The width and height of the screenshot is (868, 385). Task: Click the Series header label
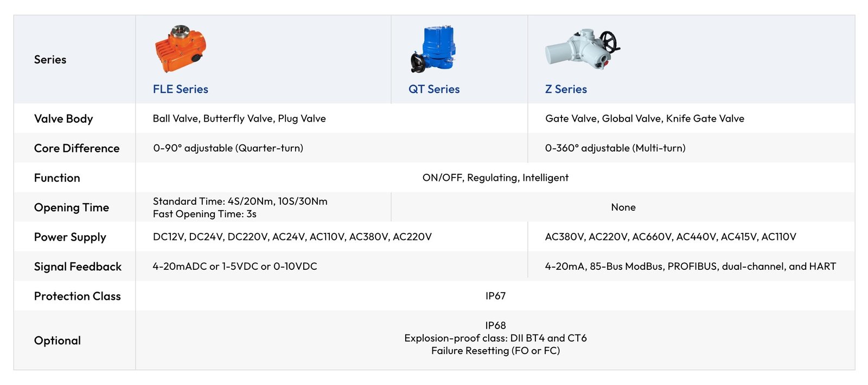point(50,60)
